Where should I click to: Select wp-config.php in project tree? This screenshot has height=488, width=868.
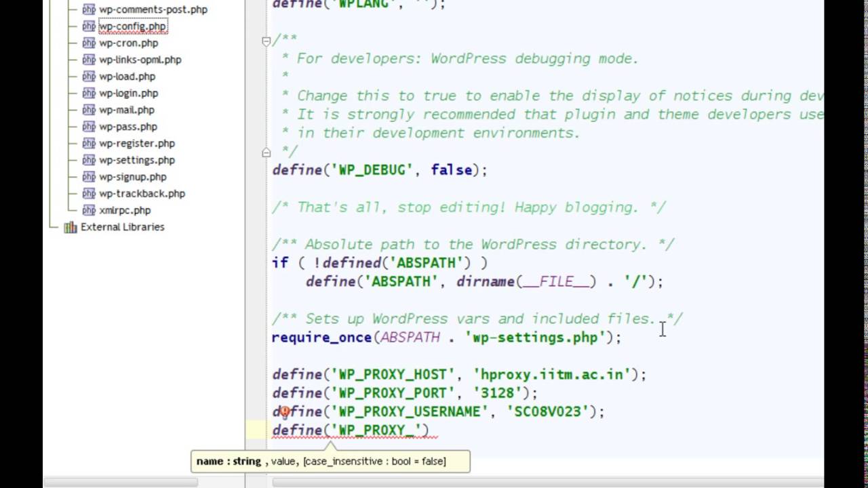(x=132, y=26)
